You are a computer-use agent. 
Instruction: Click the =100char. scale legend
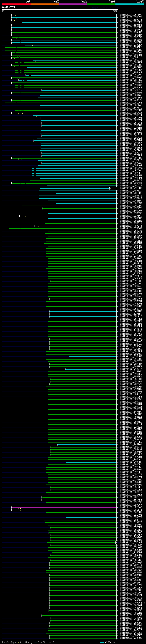tap(109, 642)
